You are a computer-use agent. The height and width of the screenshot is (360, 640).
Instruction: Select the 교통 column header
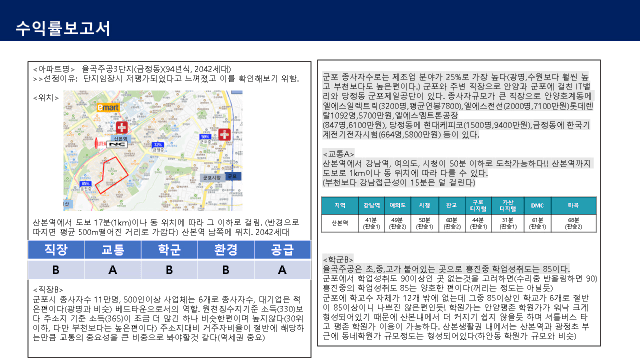click(x=113, y=249)
